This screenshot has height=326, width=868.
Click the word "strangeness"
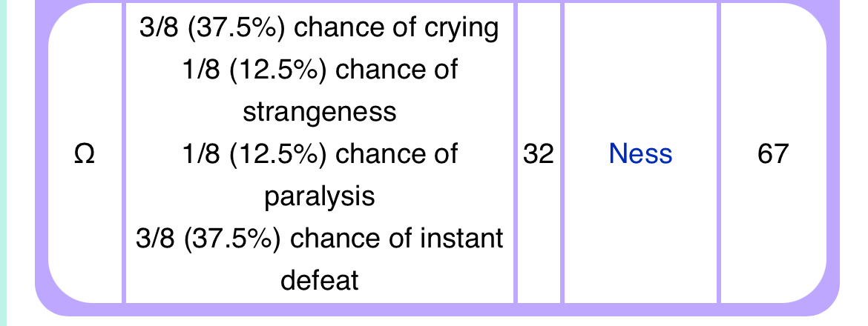320,112
